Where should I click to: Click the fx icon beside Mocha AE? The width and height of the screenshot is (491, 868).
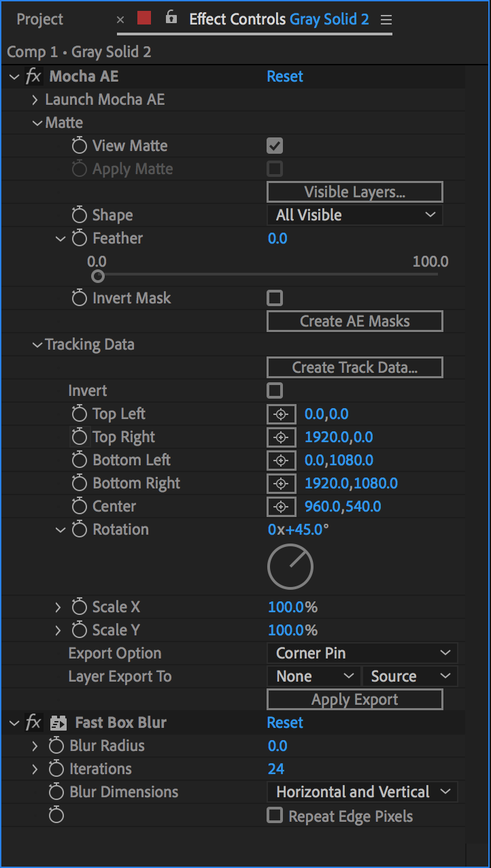click(33, 76)
